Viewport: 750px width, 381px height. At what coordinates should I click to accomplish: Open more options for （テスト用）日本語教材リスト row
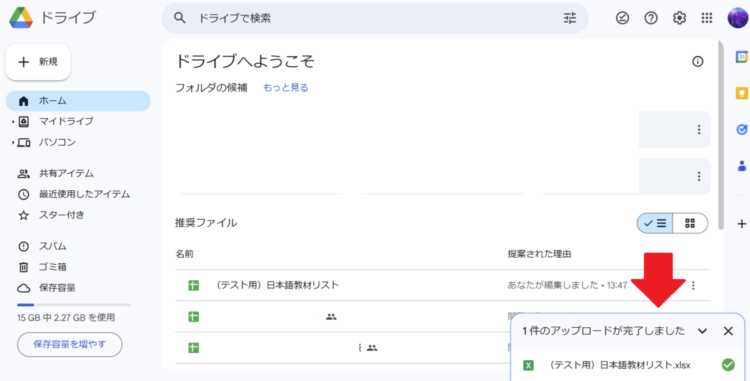tap(693, 285)
